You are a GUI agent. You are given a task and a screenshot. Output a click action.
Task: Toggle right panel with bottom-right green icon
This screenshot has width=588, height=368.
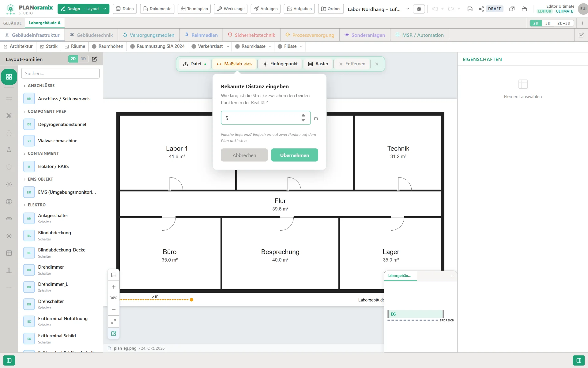click(x=579, y=360)
